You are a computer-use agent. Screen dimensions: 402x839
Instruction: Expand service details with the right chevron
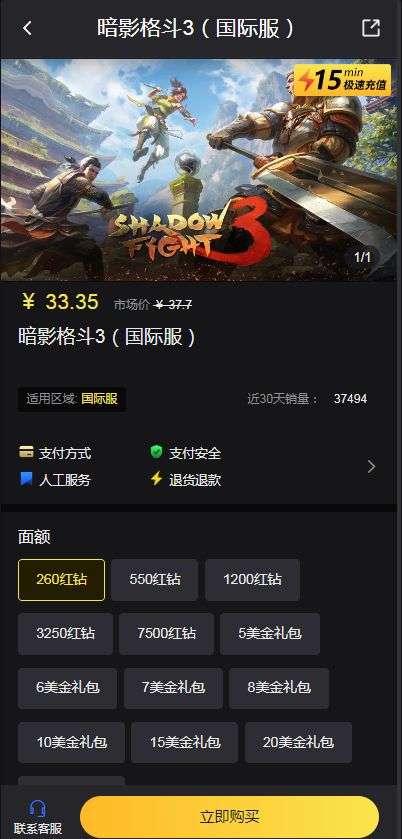click(x=371, y=467)
